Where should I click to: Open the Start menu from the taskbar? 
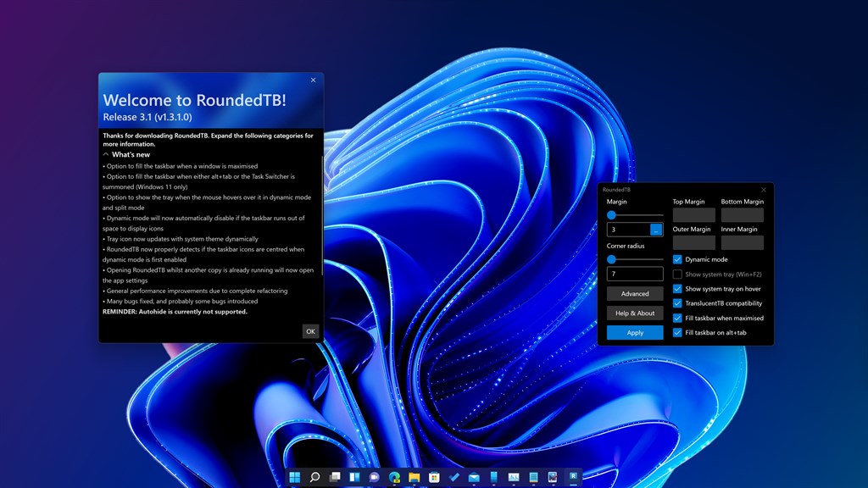click(293, 477)
